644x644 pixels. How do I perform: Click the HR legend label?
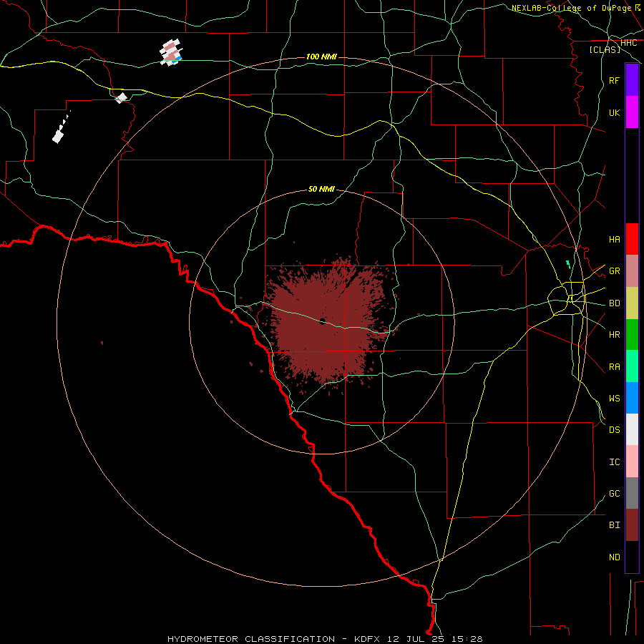click(x=614, y=335)
